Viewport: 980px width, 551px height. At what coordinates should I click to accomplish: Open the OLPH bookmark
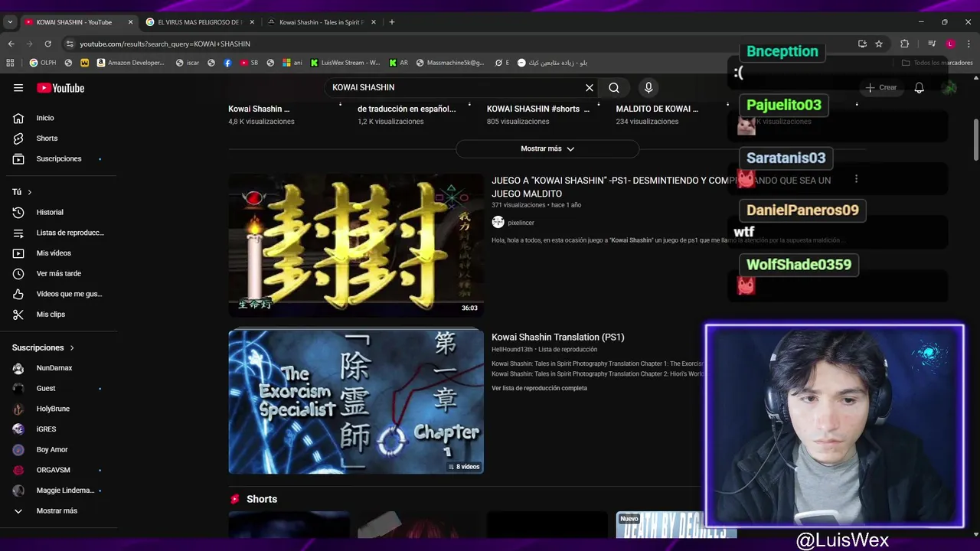tap(43, 63)
